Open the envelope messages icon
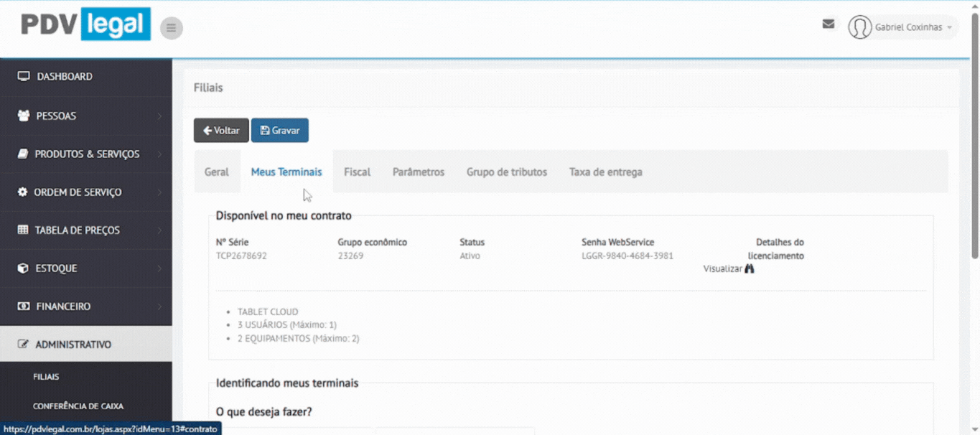This screenshot has width=980, height=435. tap(828, 24)
